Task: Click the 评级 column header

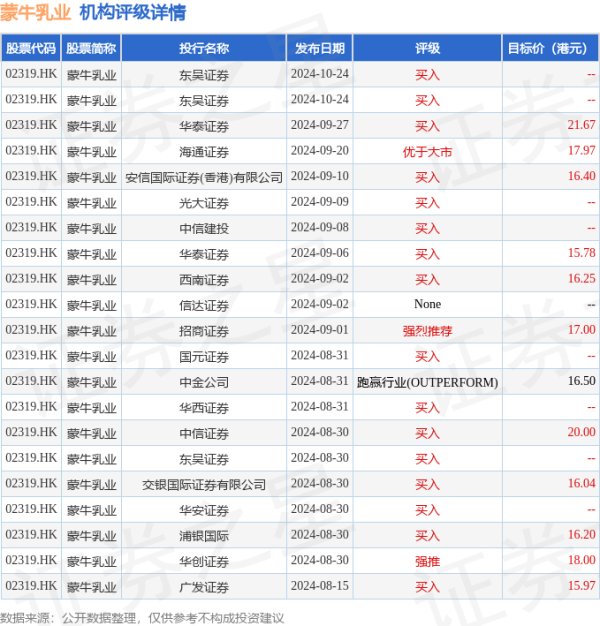Action: pyautogui.click(x=427, y=48)
